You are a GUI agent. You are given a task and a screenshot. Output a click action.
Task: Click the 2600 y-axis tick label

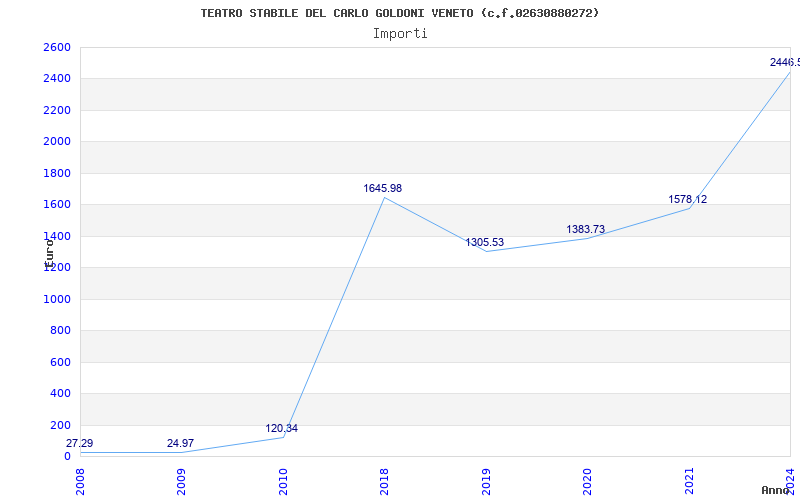[57, 47]
